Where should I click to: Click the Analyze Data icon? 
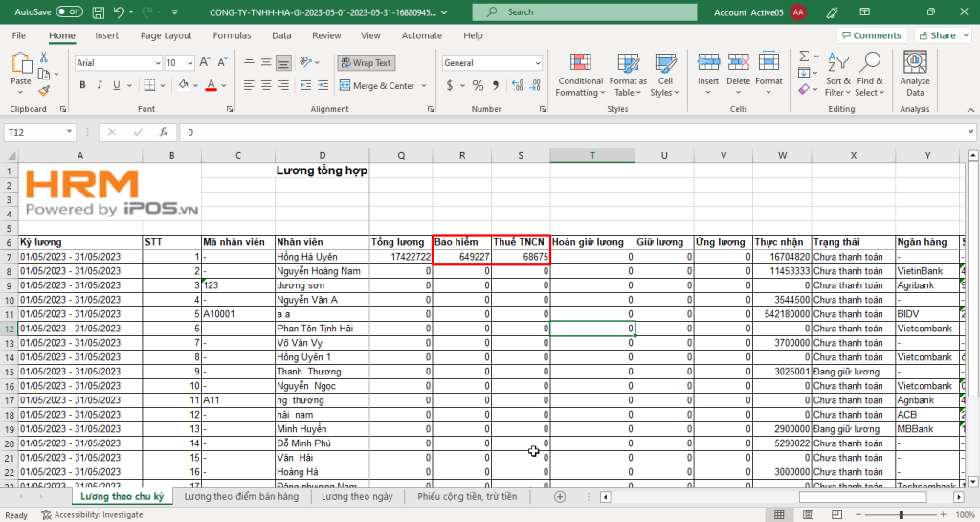[x=914, y=74]
